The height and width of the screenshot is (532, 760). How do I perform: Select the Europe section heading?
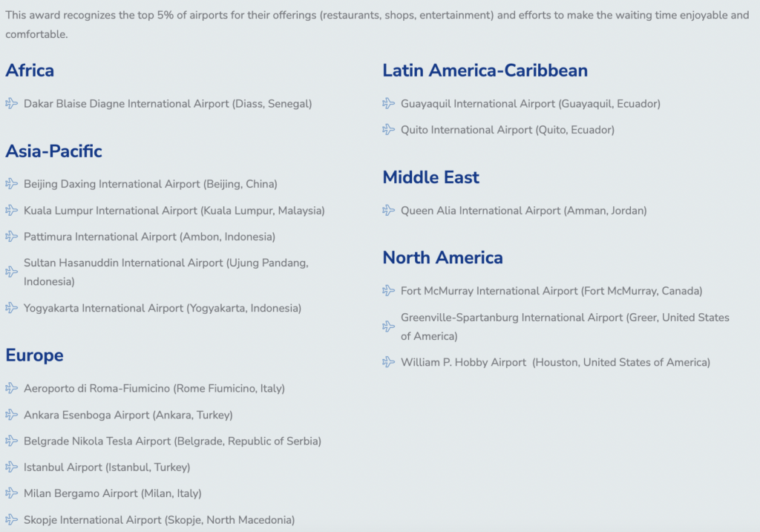point(34,355)
